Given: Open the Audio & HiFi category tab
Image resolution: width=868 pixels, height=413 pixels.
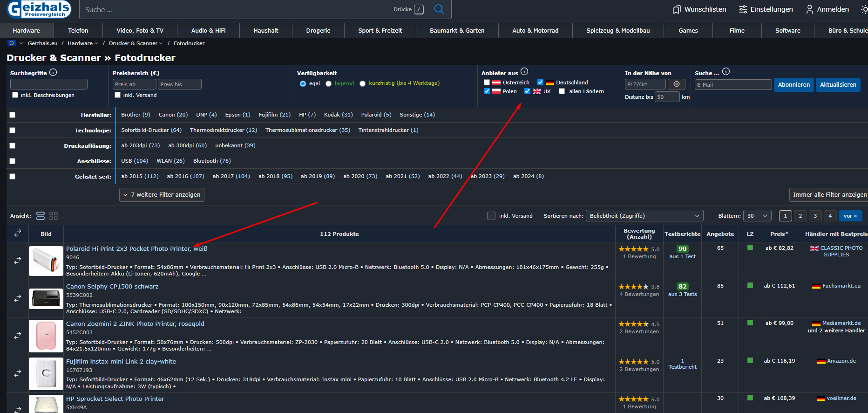Looking at the screenshot, I should coord(208,31).
